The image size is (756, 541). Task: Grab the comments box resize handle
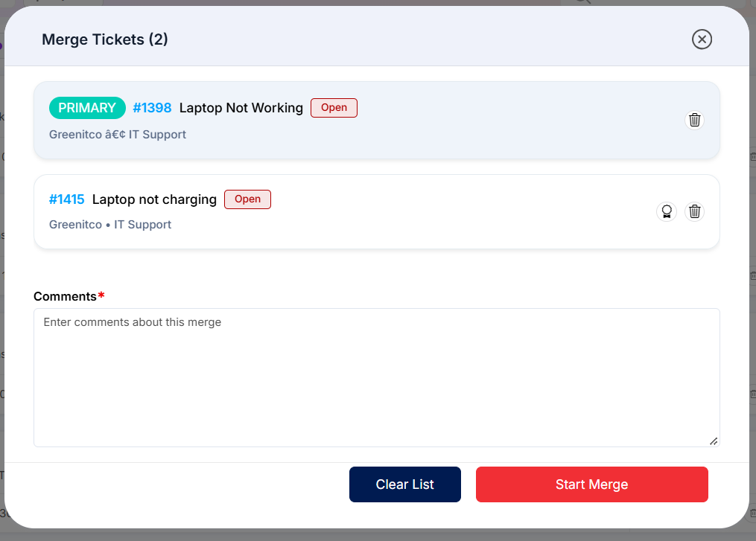click(714, 441)
